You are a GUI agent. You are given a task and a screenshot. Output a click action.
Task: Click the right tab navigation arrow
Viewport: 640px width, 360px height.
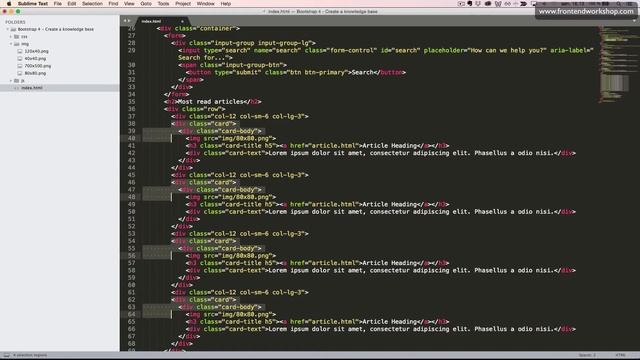pyautogui.click(x=129, y=21)
